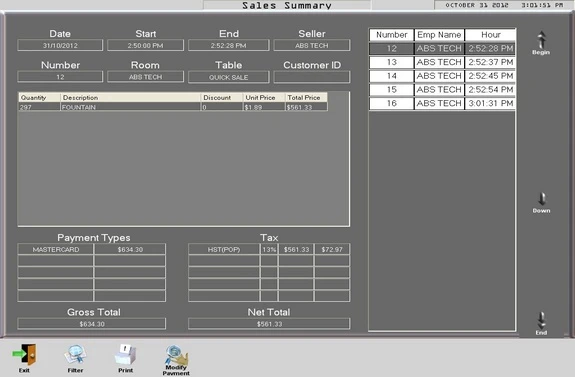Image resolution: width=575 pixels, height=377 pixels.
Task: Click the Hour column header
Action: point(490,35)
